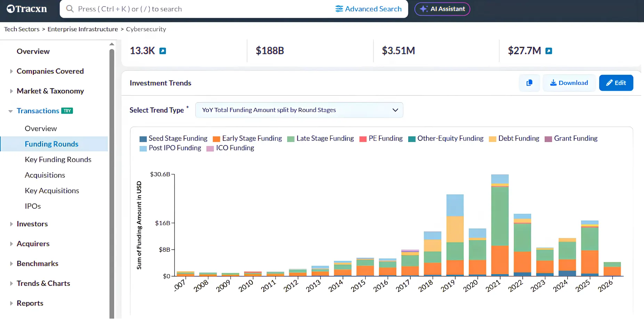Toggle Debt Funding legend entry
The width and height of the screenshot is (644, 320).
tap(514, 138)
